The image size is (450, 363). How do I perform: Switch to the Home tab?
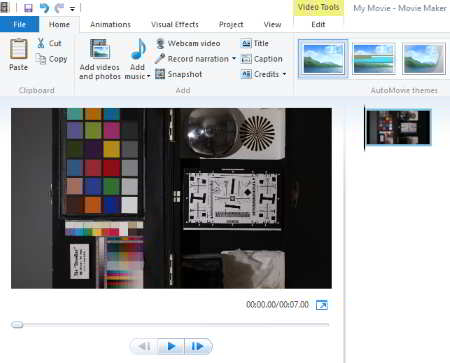[59, 24]
